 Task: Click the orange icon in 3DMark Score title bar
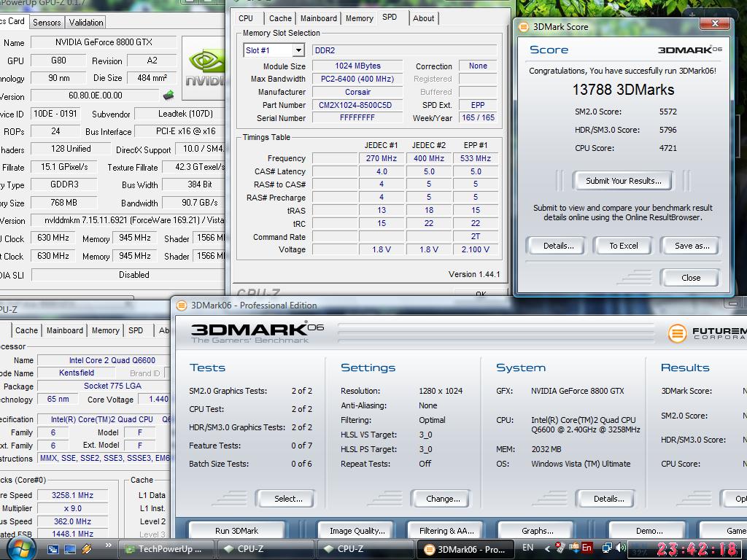click(x=524, y=27)
